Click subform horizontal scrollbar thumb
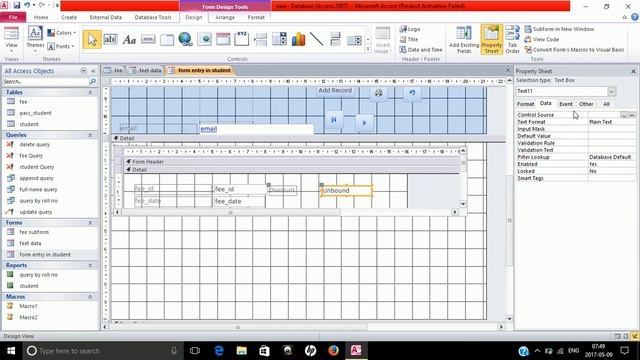 tap(231, 212)
